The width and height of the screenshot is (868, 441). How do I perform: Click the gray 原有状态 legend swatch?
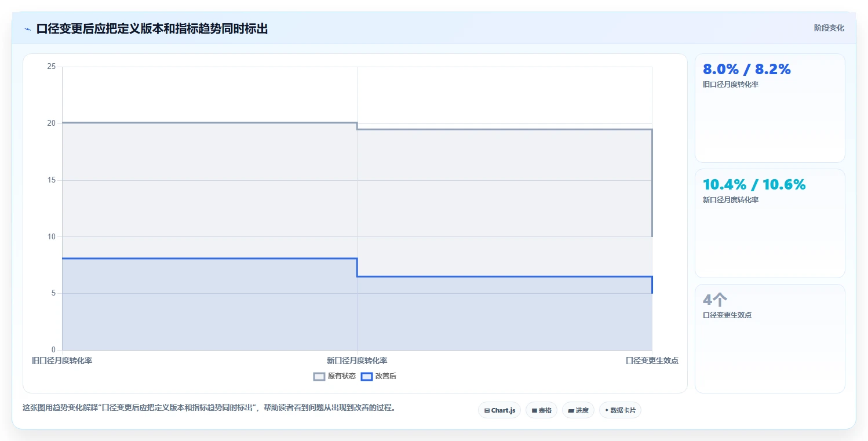coord(319,376)
